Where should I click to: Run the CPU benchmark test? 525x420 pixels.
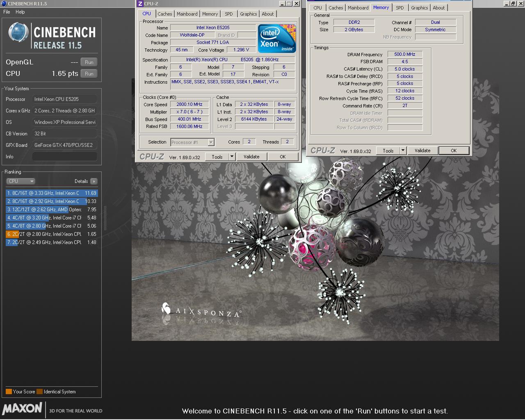(x=89, y=74)
